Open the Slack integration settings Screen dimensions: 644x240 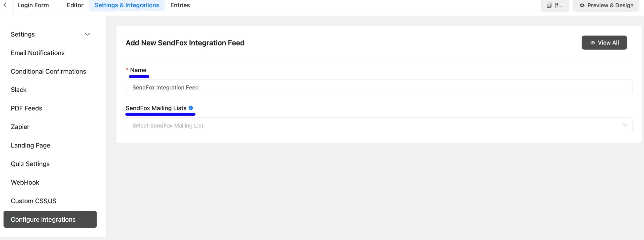[19, 90]
